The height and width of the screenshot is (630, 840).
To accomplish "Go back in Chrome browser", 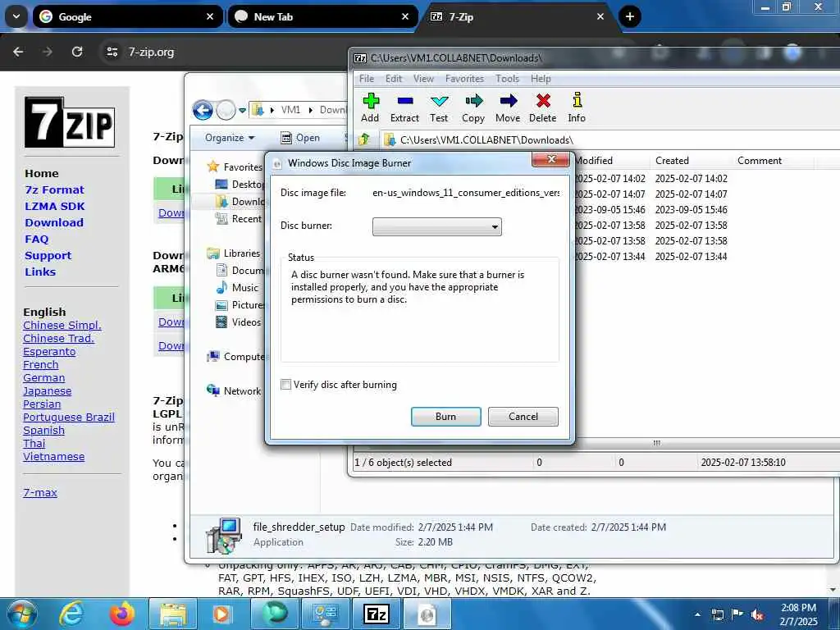I will (18, 52).
